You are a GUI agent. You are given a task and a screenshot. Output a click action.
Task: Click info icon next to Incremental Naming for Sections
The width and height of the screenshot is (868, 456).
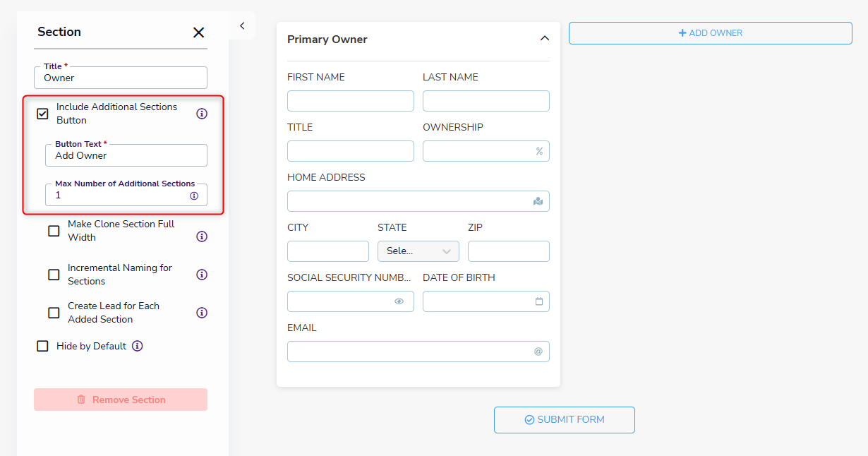[x=202, y=275]
